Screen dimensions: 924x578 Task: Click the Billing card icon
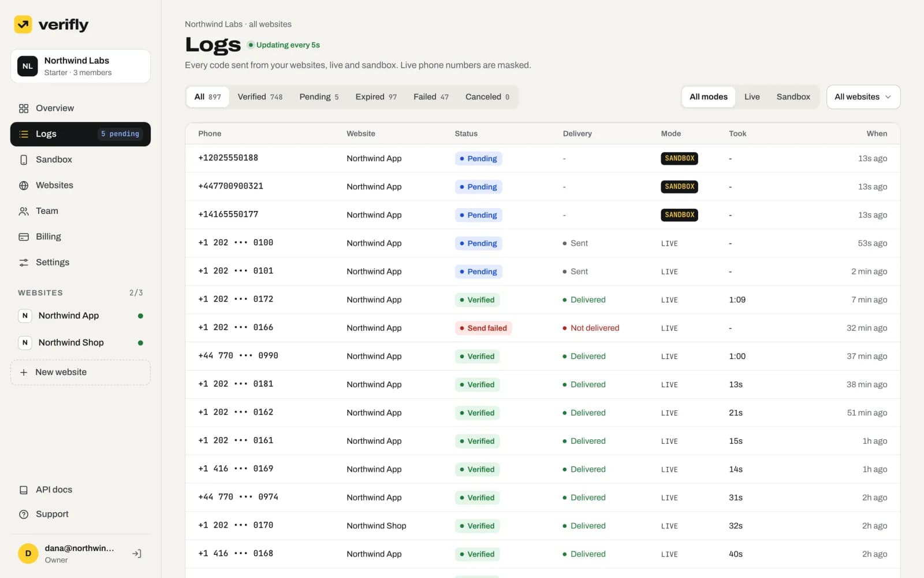(24, 237)
